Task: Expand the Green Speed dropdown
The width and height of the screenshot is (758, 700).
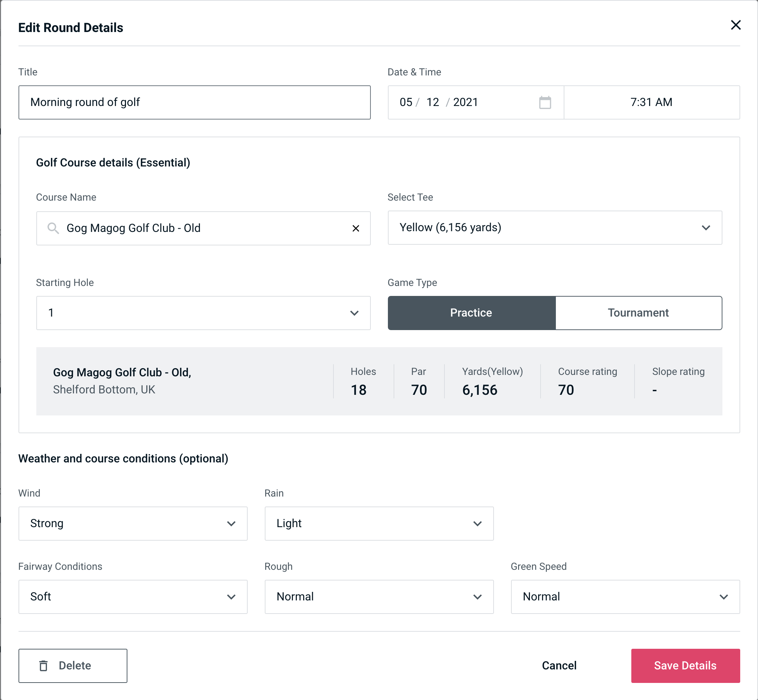Action: pyautogui.click(x=624, y=596)
